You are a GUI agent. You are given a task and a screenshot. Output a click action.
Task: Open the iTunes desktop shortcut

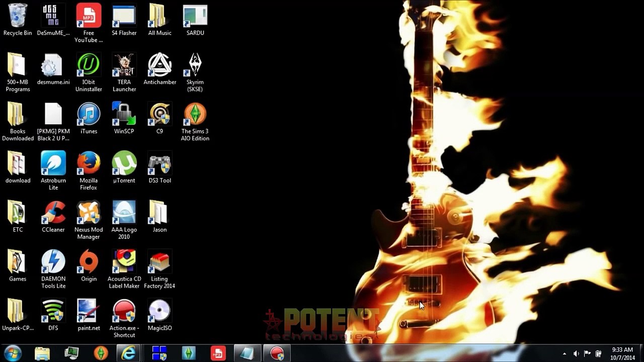[x=89, y=115]
